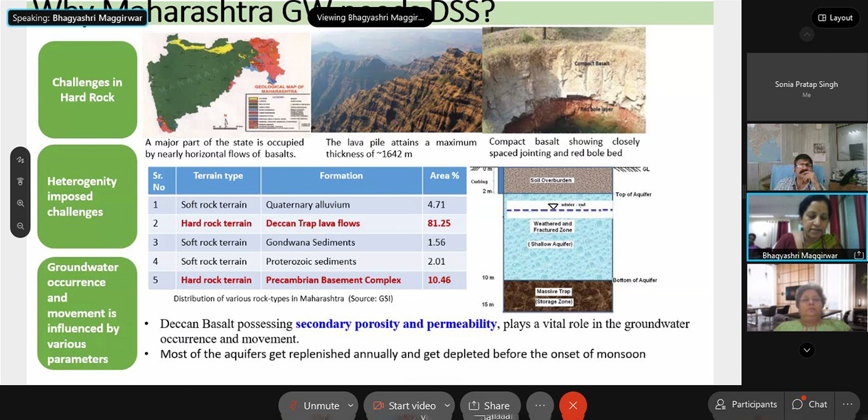Image resolution: width=868 pixels, height=420 pixels.
Task: Click the Share button
Action: click(x=490, y=406)
